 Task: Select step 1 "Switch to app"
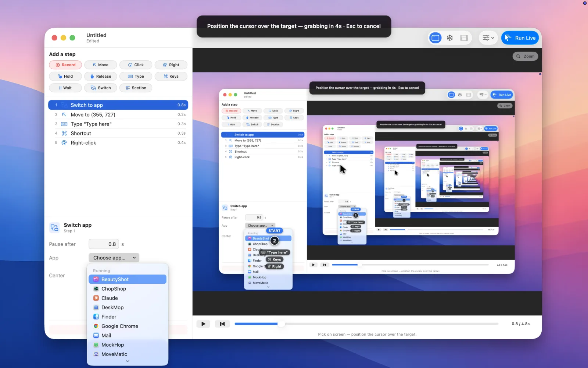pos(118,105)
